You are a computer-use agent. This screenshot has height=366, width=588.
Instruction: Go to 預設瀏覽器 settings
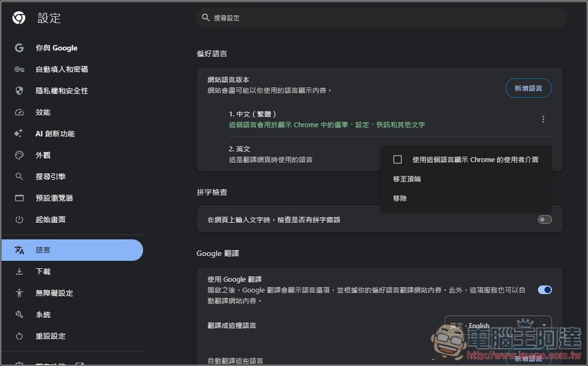click(54, 198)
